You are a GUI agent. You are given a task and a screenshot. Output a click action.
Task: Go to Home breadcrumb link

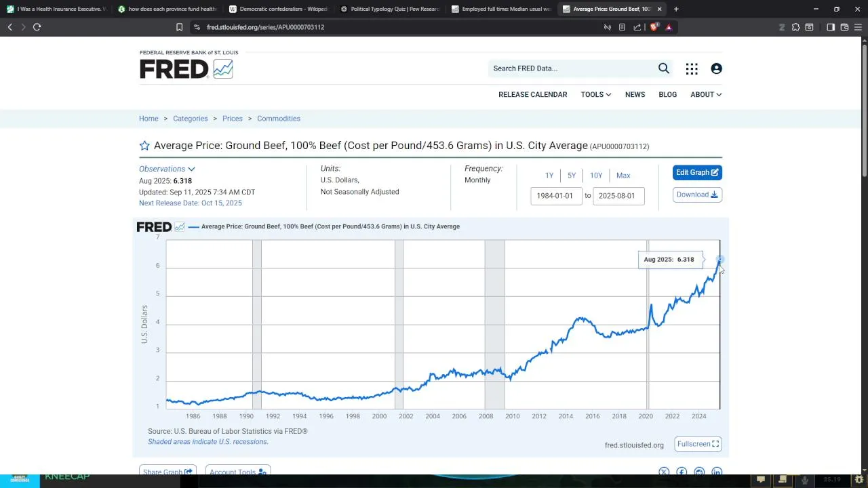(149, 119)
